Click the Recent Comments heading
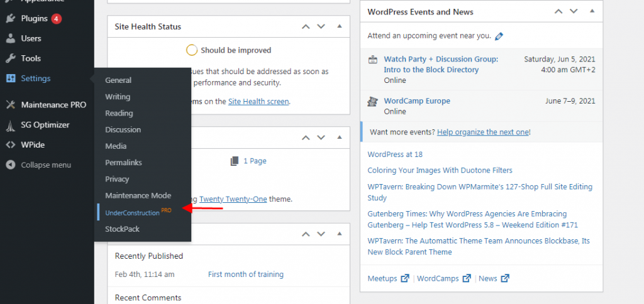This screenshot has width=644, height=304. [x=148, y=298]
